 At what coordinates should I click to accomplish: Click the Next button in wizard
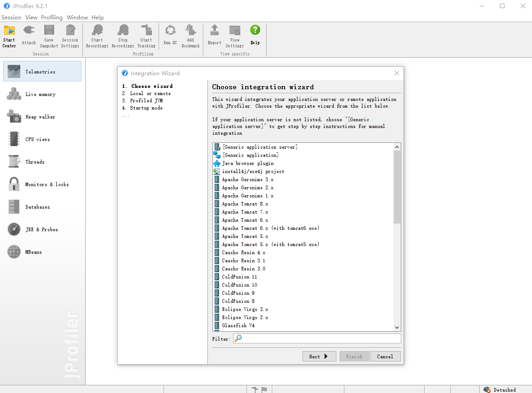click(319, 356)
